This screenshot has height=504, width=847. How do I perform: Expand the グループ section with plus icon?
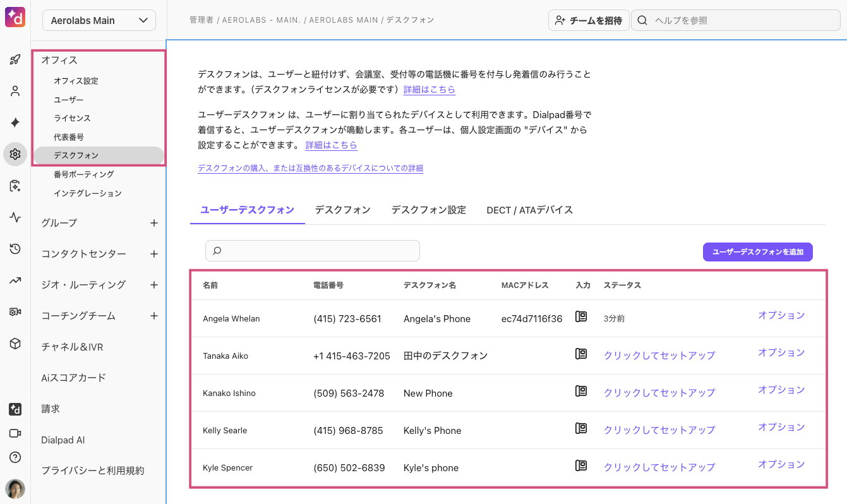153,223
